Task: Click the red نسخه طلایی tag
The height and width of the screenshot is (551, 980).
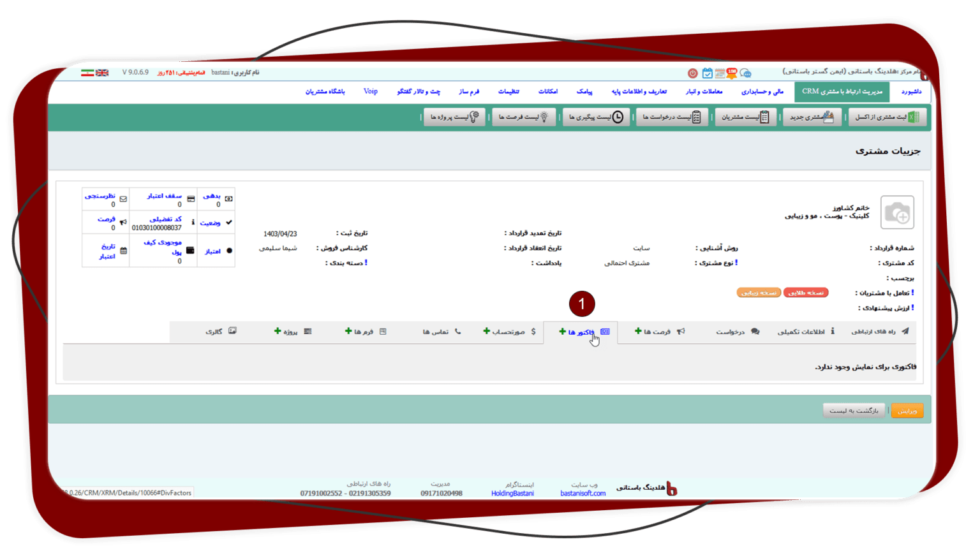Action: coord(806,293)
